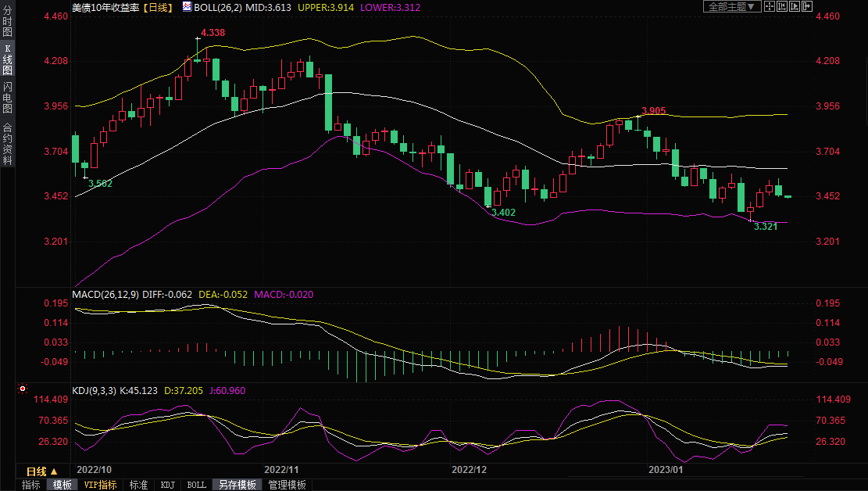Image resolution: width=868 pixels, height=491 pixels.
Task: Click the crosshair cursor icon
Action: pos(769,6)
